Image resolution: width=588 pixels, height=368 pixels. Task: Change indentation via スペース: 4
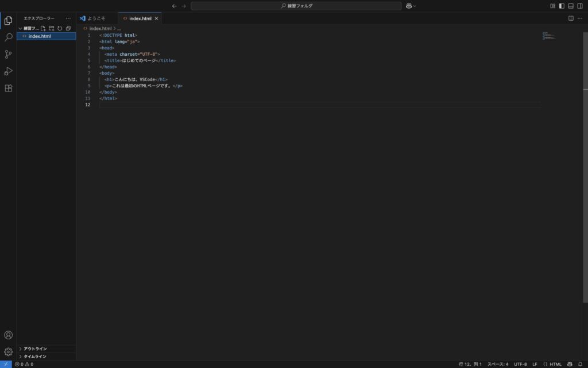(x=498, y=364)
